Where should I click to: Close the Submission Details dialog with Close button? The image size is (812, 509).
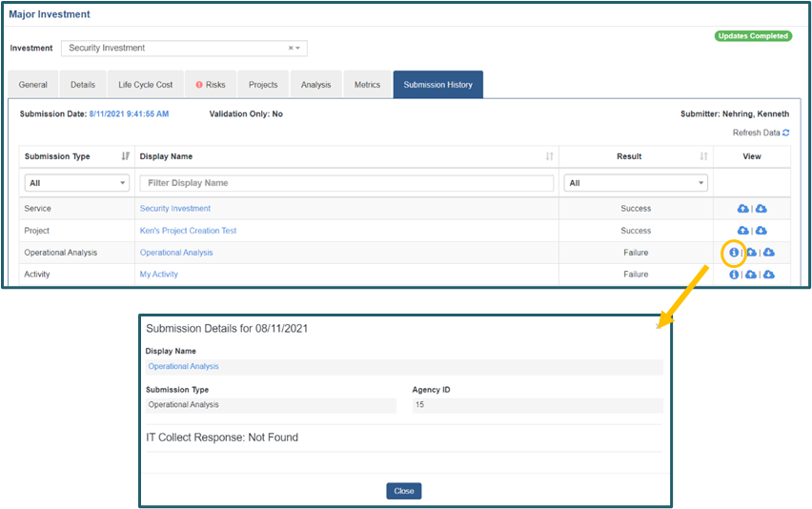(404, 491)
